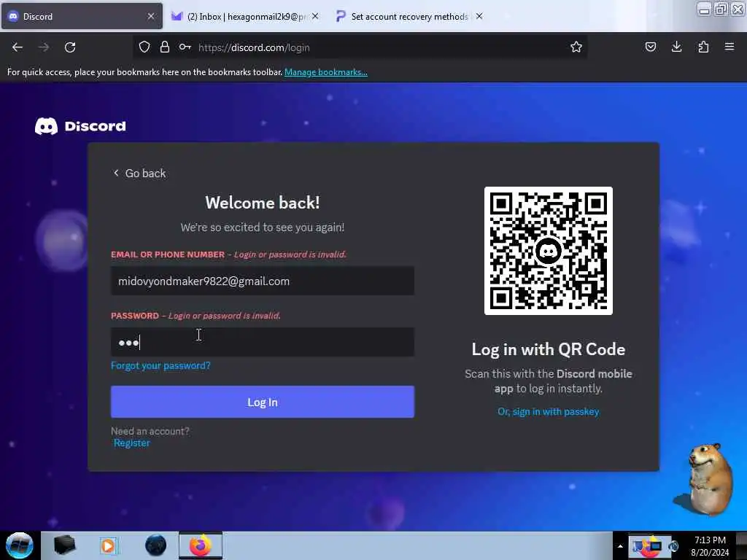Viewport: 747px width, 560px height.
Task: Go back one page in browser
Action: pos(18,47)
